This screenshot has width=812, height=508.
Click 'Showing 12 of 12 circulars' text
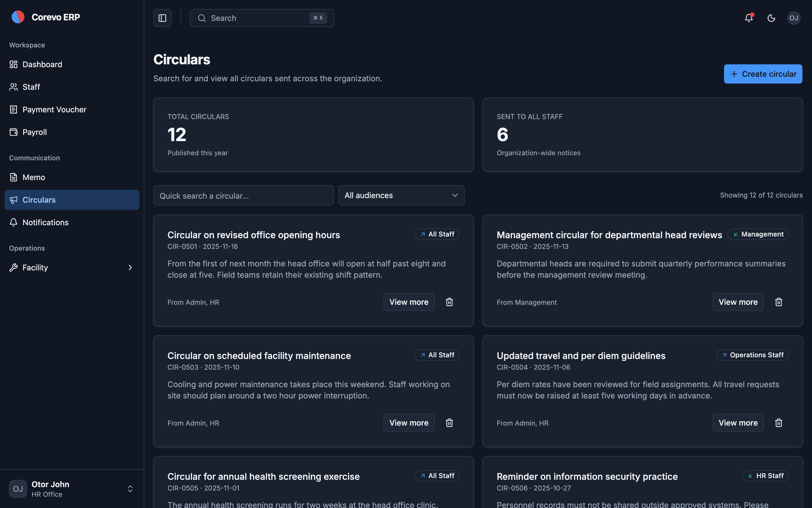761,195
